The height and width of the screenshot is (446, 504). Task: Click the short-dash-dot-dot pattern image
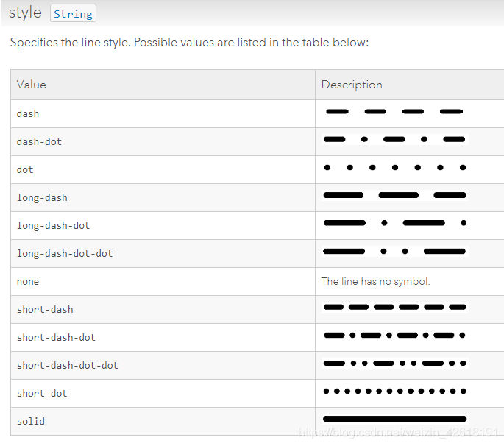pyautogui.click(x=394, y=363)
